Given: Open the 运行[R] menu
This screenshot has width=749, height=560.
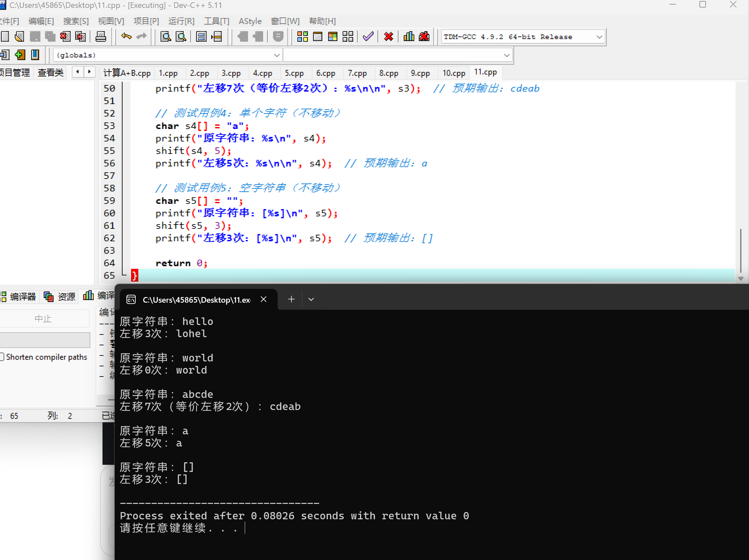Looking at the screenshot, I should coord(181,21).
